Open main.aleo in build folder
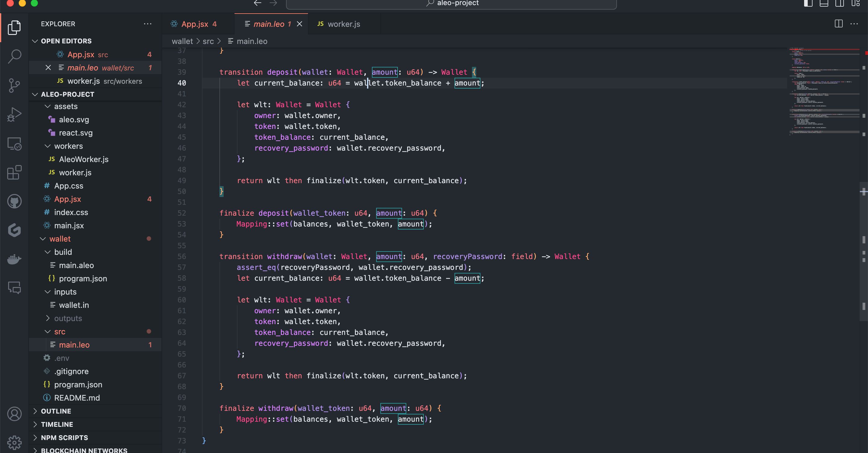The height and width of the screenshot is (453, 868). pyautogui.click(x=95, y=265)
